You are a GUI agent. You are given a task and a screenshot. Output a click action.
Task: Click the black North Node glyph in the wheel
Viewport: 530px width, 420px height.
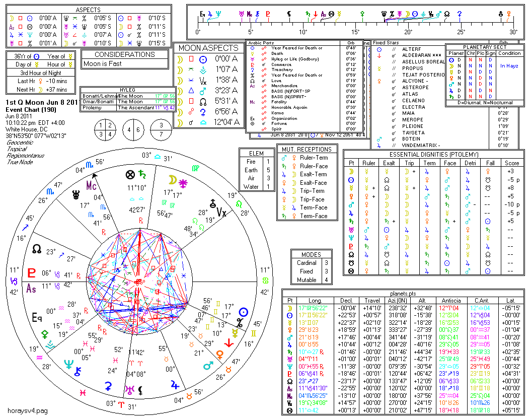click(37, 250)
